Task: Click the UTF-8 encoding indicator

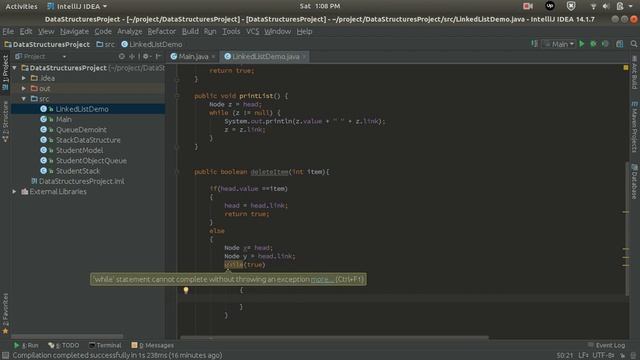Action: tap(604, 356)
